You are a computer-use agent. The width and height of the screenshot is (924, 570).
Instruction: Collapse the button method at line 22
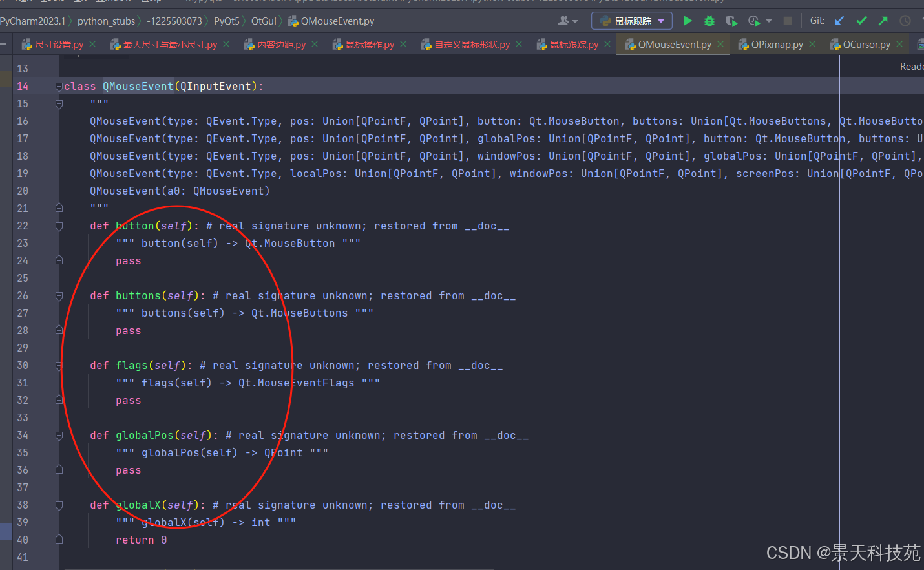tap(59, 226)
